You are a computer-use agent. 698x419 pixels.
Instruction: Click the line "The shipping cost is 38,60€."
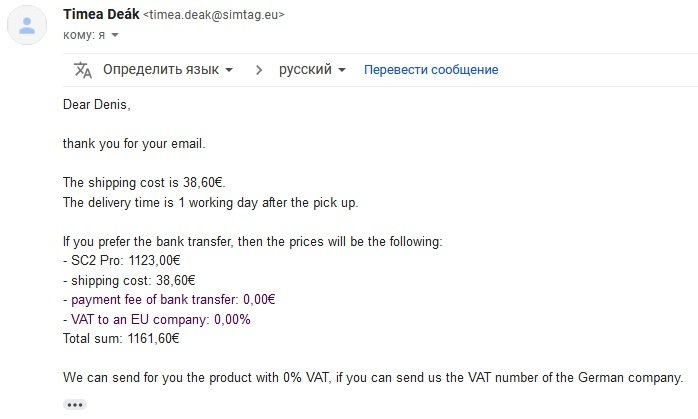[x=145, y=182]
